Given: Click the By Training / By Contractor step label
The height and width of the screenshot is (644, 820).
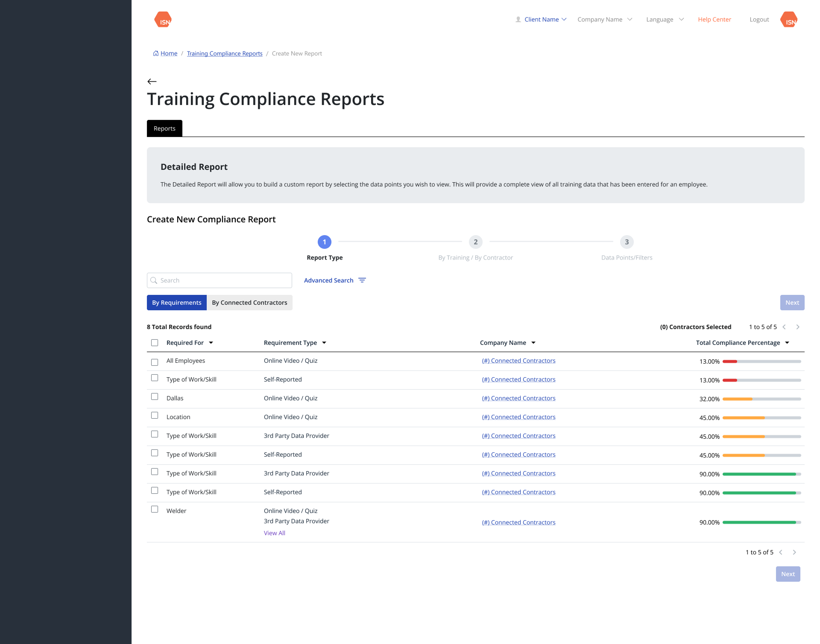Looking at the screenshot, I should coord(475,258).
